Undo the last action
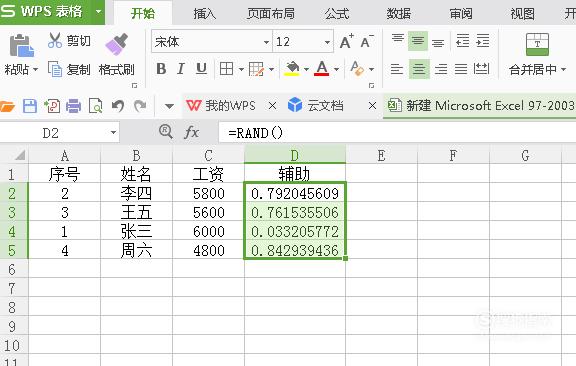The height and width of the screenshot is (366, 576). [118, 106]
